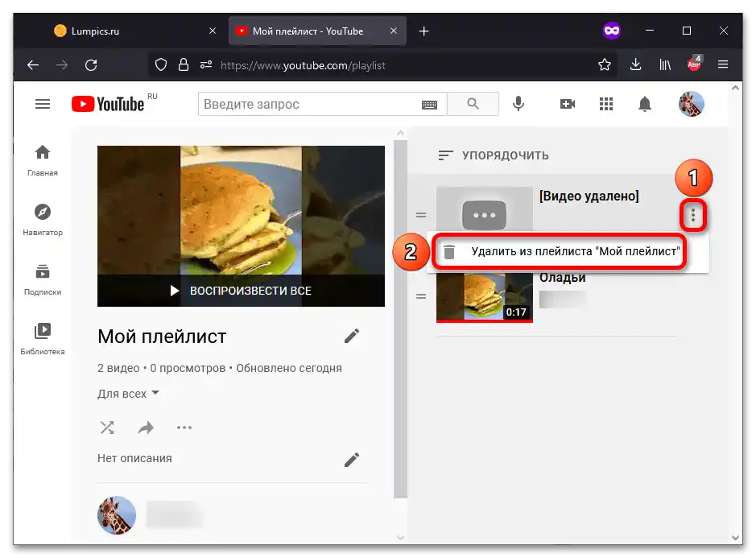Click channel owner avatar below description
The image size is (756, 558).
click(116, 515)
